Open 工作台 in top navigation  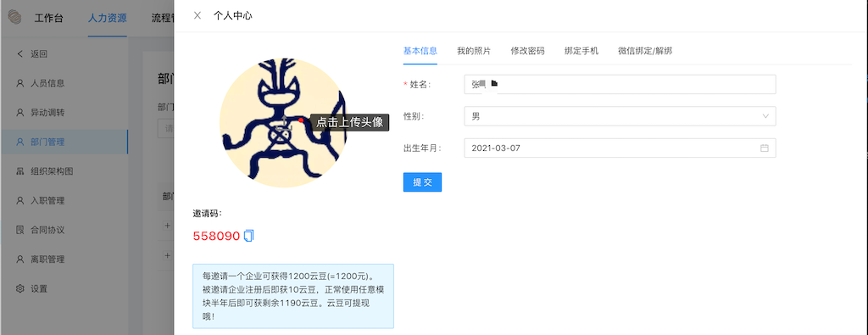coord(48,18)
